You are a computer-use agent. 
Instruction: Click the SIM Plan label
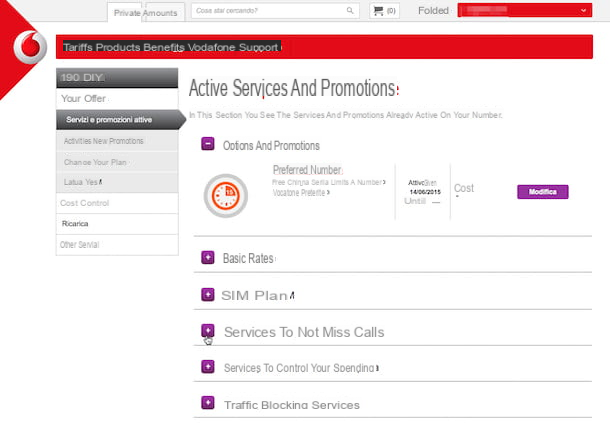(254, 295)
